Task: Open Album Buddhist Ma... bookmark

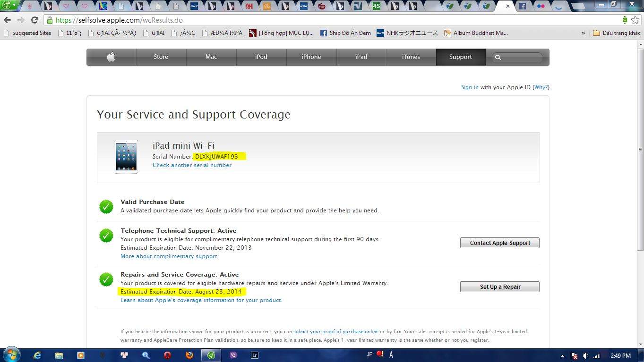Action: click(x=476, y=33)
